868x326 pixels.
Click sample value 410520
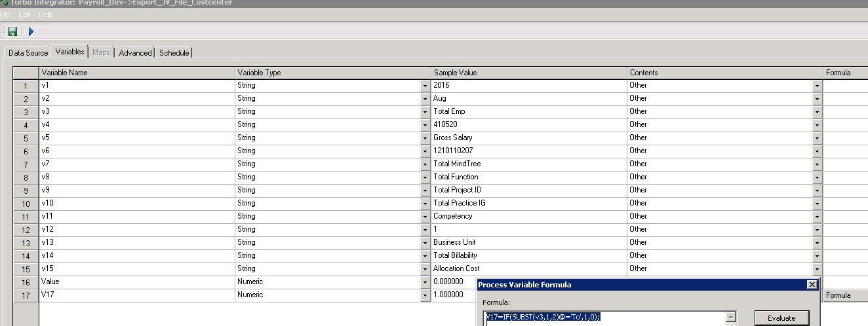tap(529, 125)
